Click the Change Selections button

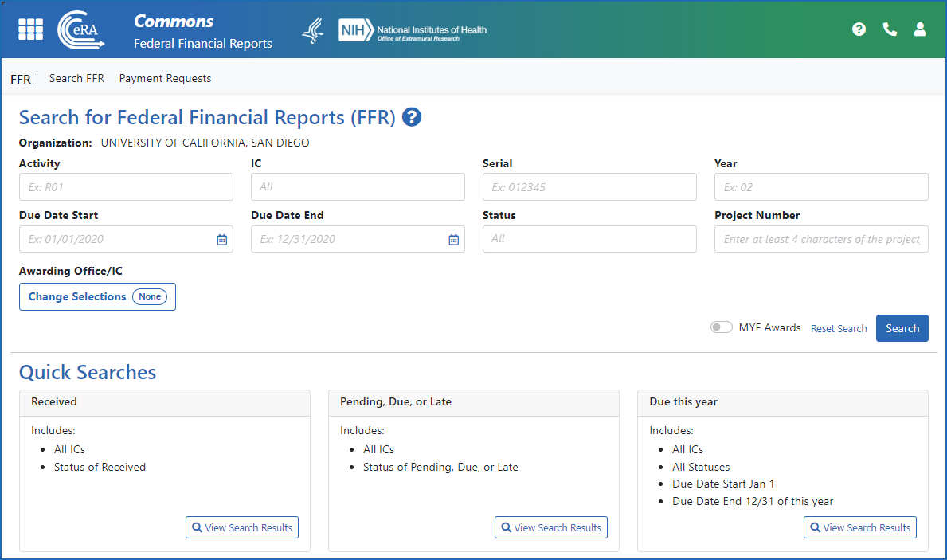(x=97, y=296)
